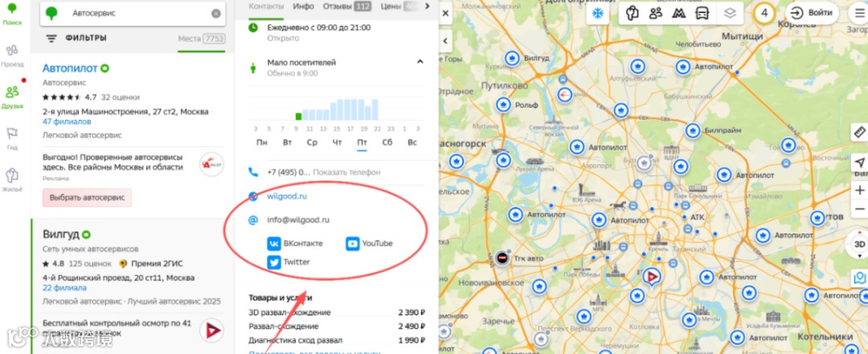
Task: Click working hours Ежедневно с 09:00 до 21:00
Action: [x=319, y=27]
